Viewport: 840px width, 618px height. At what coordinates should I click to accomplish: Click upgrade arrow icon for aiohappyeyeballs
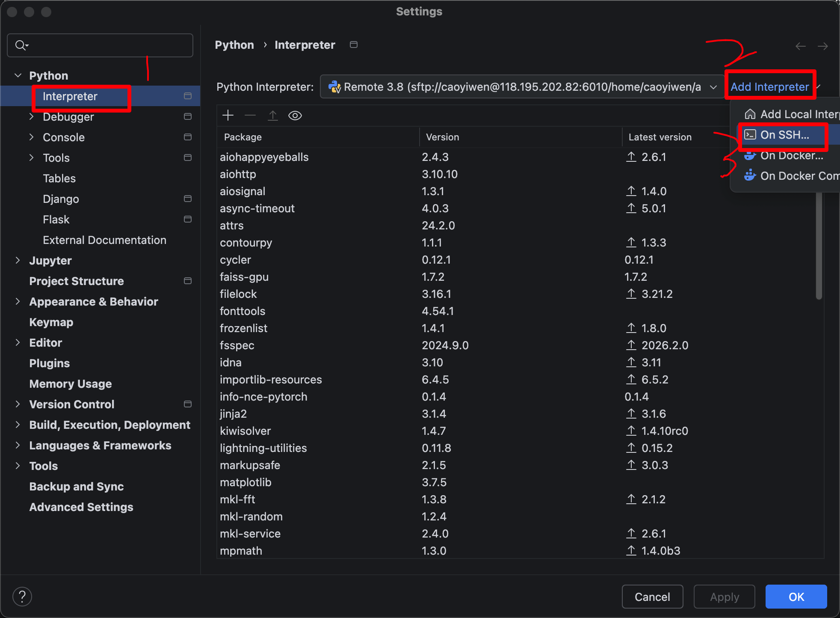tap(631, 157)
